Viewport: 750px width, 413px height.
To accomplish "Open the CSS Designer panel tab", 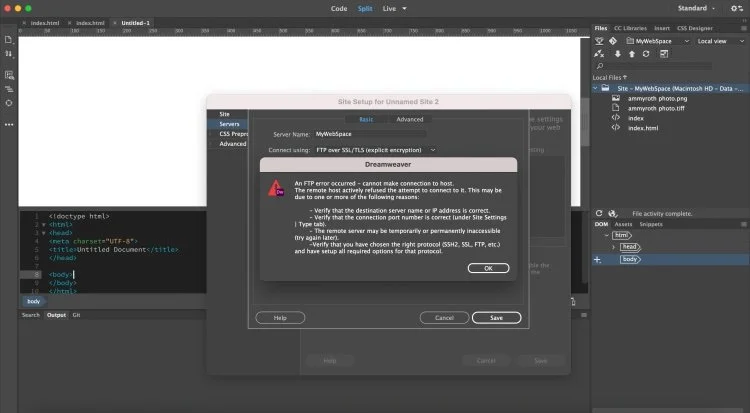I will (695, 28).
